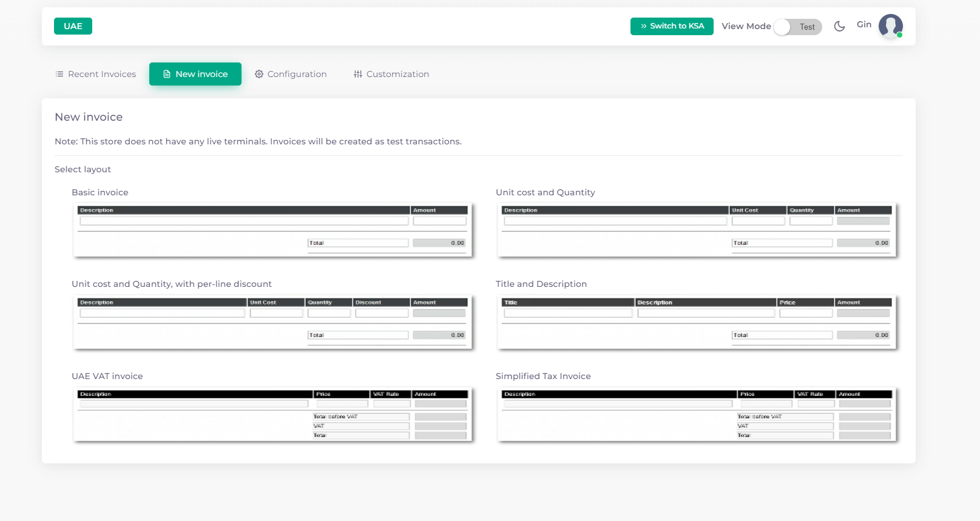Select the Simplified Tax Invoice layout
This screenshot has height=521, width=980.
tap(697, 414)
